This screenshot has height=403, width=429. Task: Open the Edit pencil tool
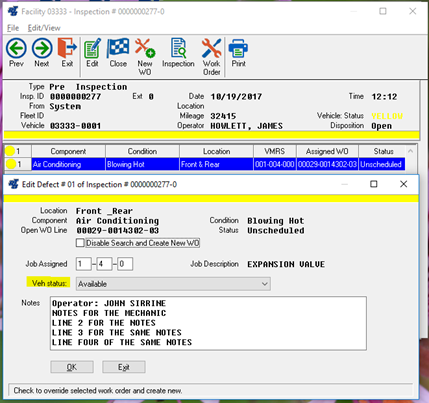[92, 52]
